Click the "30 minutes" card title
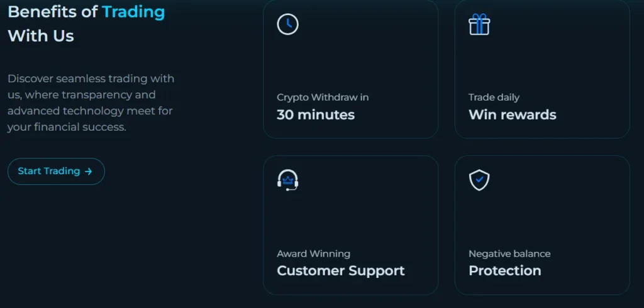644x308 pixels. (316, 115)
